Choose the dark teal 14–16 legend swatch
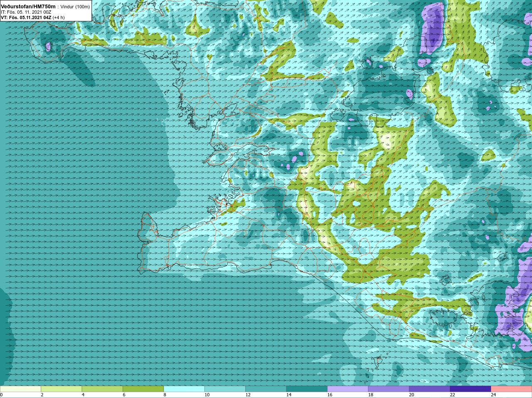 [x=307, y=389]
